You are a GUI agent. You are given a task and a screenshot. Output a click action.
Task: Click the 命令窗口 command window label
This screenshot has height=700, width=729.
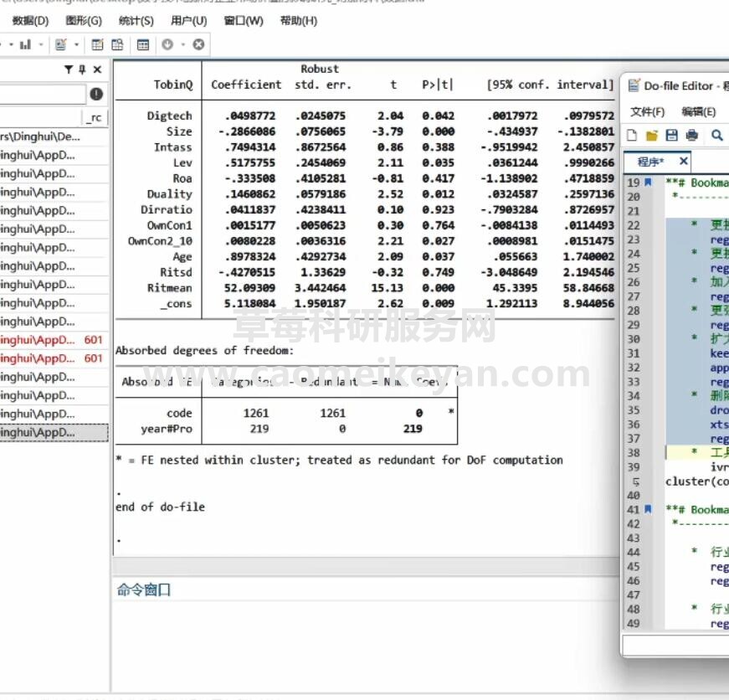click(x=143, y=589)
